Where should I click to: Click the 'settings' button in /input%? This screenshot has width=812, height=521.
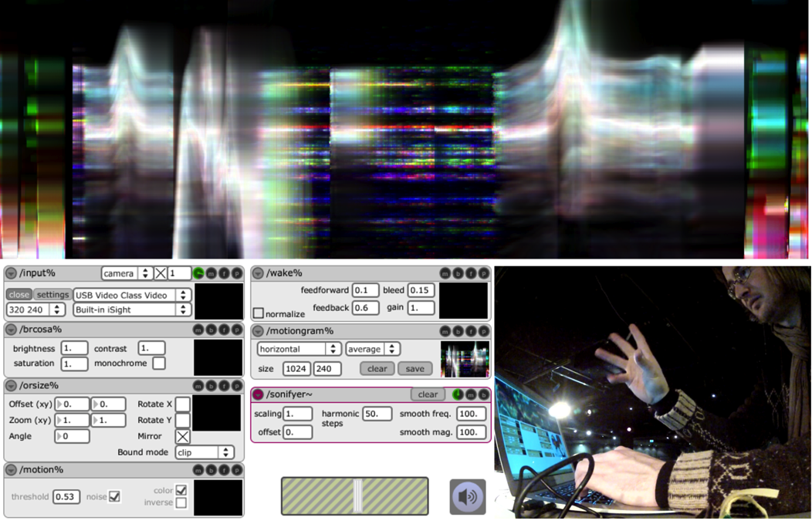(52, 295)
